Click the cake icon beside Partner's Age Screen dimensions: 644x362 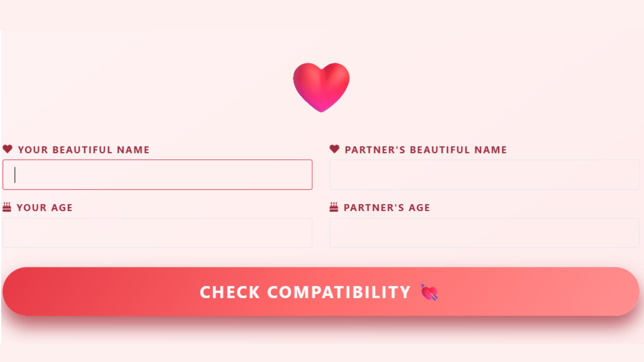(334, 207)
